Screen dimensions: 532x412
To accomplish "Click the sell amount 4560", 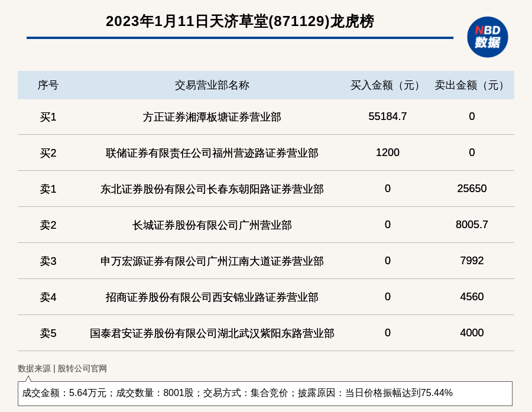I will (472, 297).
